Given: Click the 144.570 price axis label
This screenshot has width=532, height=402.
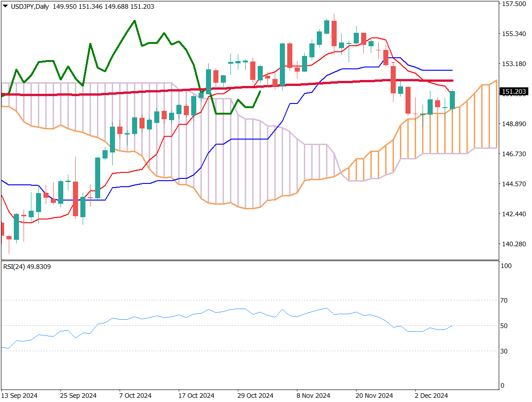Looking at the screenshot, I should click(514, 184).
